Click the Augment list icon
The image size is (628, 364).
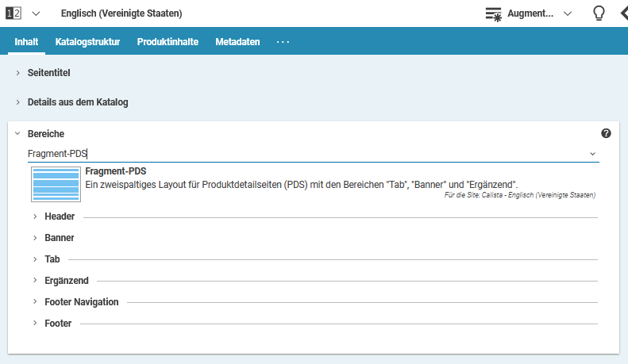point(494,13)
